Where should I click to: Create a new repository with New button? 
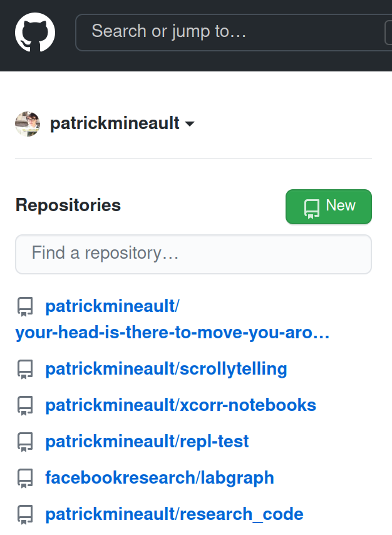(x=329, y=207)
